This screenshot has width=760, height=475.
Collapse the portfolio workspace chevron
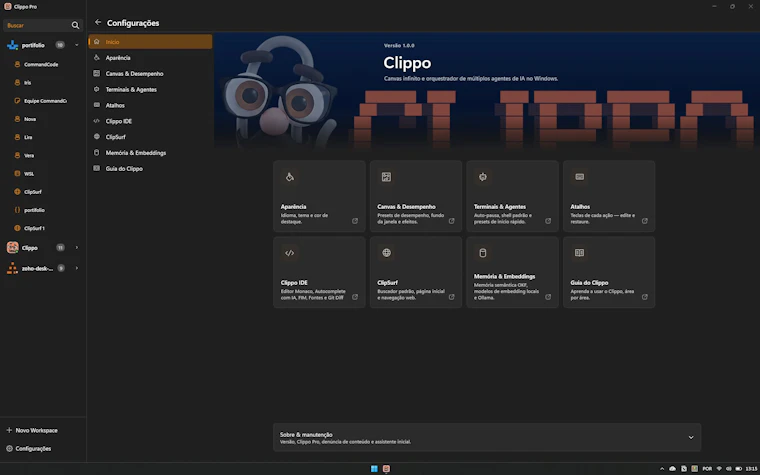(x=77, y=45)
